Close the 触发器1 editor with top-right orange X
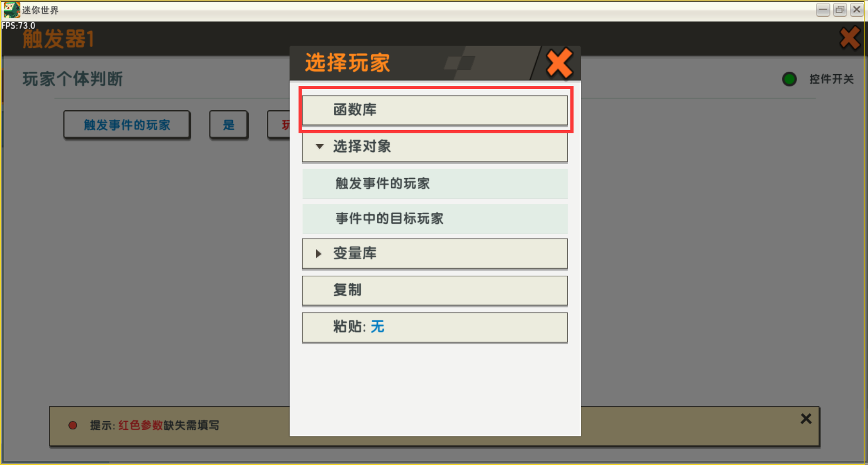The image size is (868, 465). coord(849,38)
